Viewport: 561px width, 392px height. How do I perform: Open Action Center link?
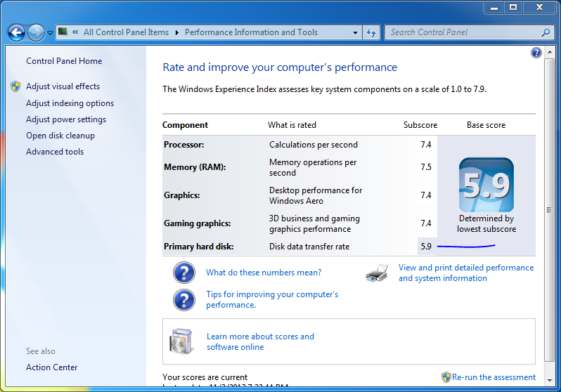(51, 367)
